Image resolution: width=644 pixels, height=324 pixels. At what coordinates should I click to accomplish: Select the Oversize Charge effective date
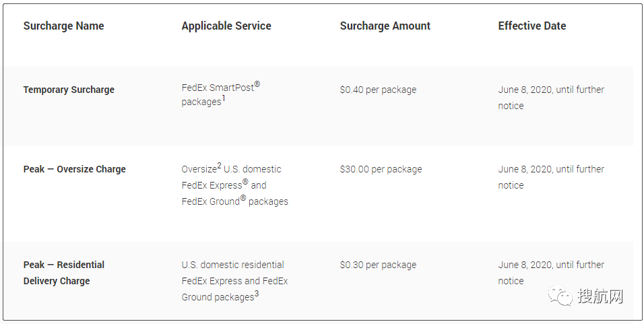tap(551, 176)
